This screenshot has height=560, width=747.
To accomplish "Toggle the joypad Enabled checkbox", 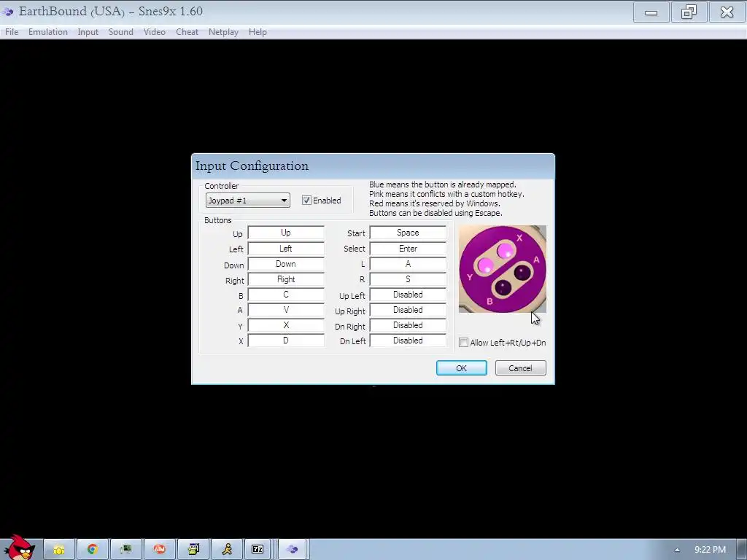I will (306, 201).
